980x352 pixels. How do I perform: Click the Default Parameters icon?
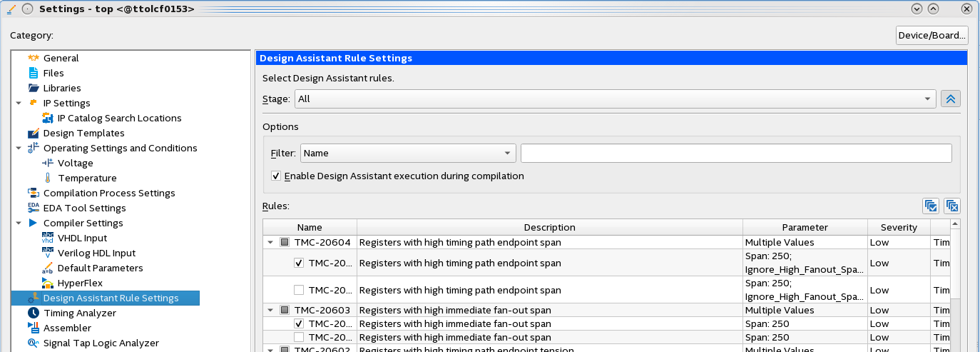[x=48, y=268]
